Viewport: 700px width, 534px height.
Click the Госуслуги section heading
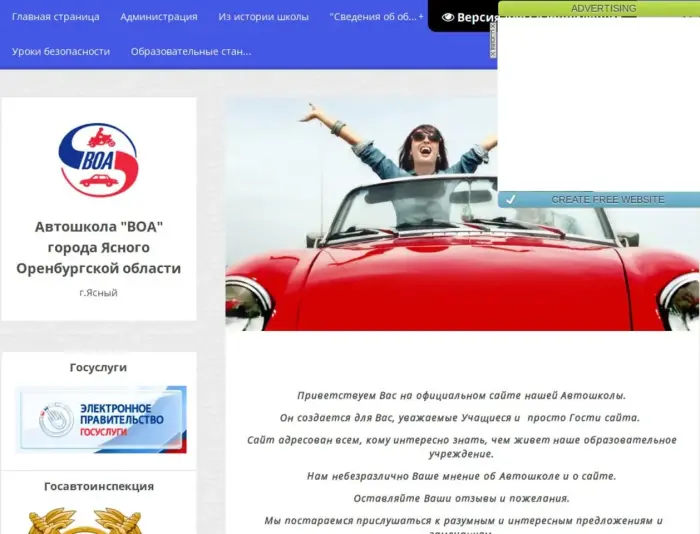point(98,367)
